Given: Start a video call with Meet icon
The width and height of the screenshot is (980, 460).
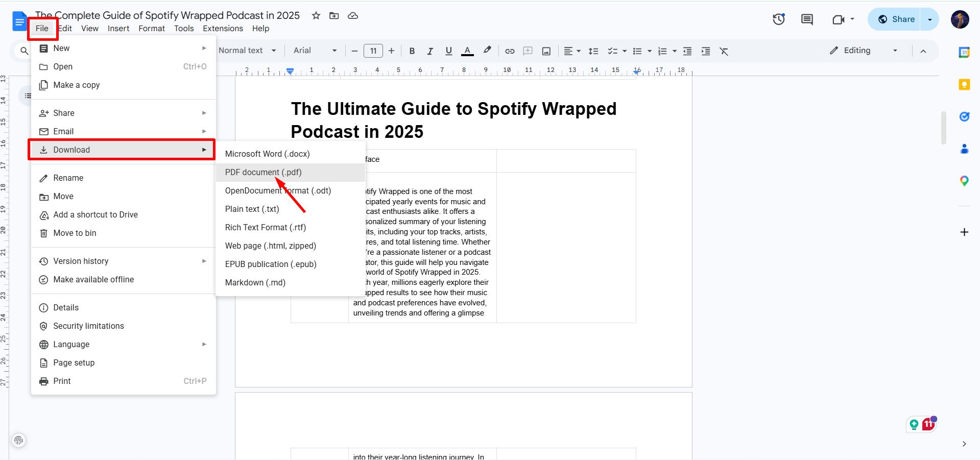Looking at the screenshot, I should [x=838, y=19].
